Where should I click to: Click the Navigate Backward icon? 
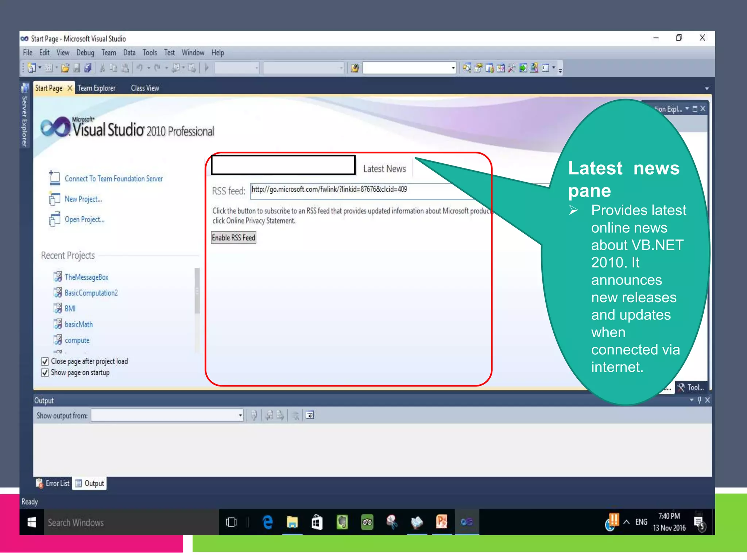(x=176, y=68)
